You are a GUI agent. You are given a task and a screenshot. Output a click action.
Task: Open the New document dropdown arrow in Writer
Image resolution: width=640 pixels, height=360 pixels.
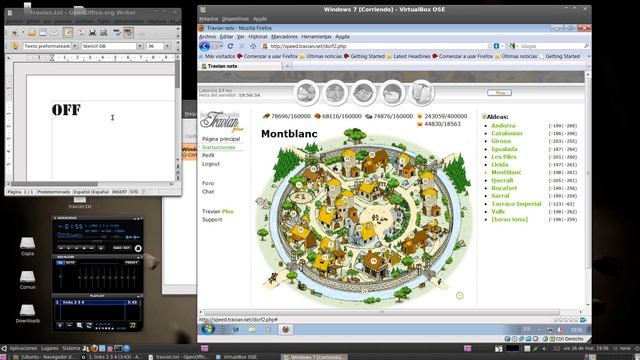[x=22, y=32]
